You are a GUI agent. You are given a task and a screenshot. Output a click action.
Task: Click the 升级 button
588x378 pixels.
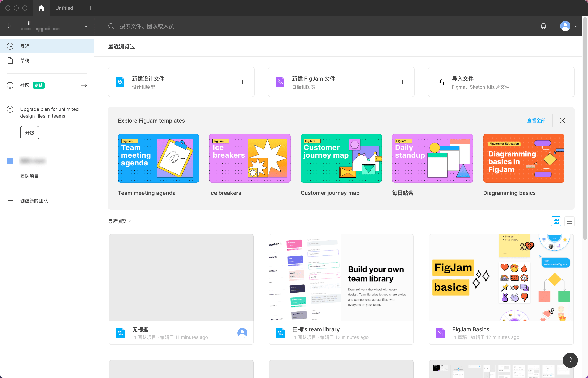coord(30,133)
